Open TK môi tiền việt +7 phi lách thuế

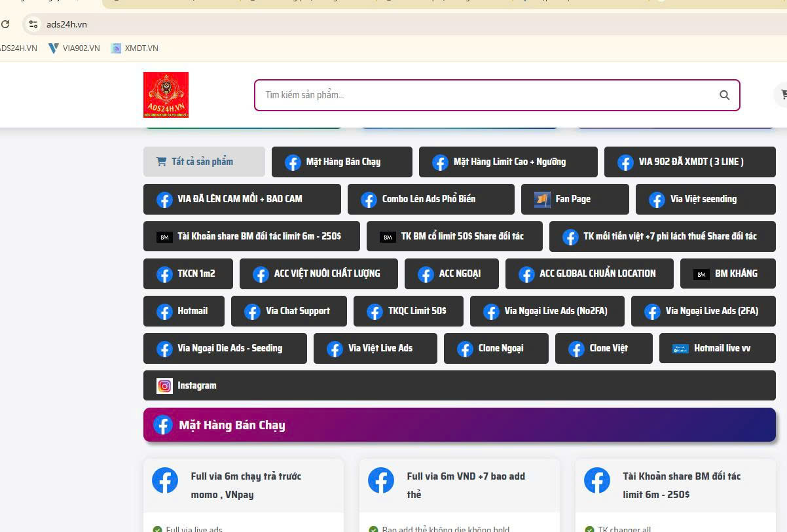(663, 236)
